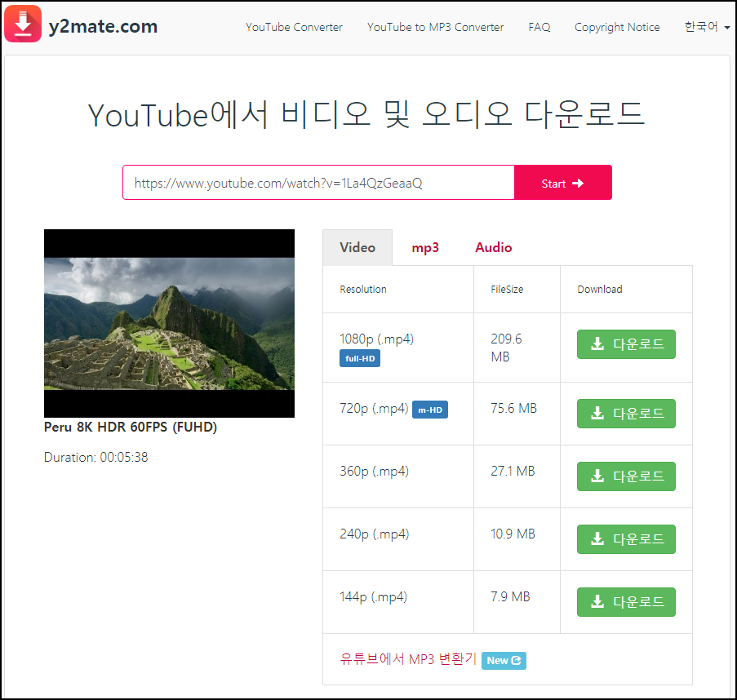
Task: Click the Start button
Action: click(x=562, y=183)
